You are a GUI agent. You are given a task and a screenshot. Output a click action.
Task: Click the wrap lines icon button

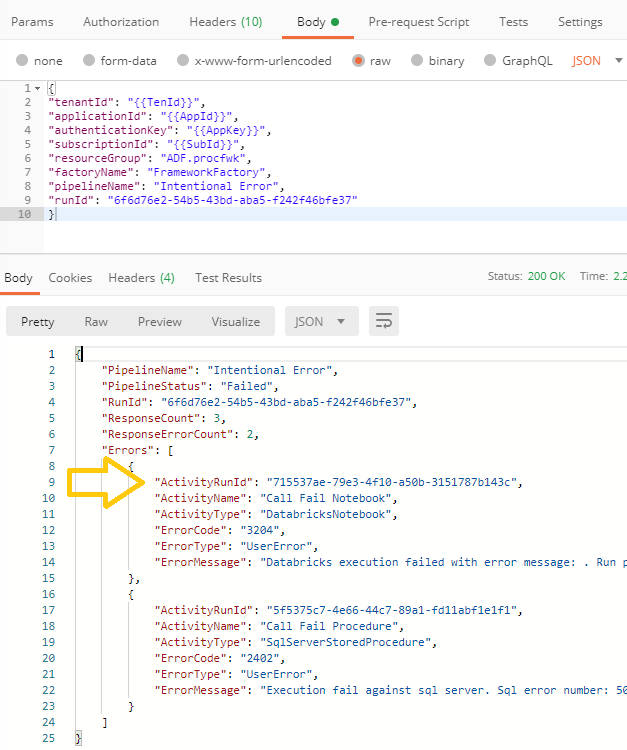tap(384, 321)
